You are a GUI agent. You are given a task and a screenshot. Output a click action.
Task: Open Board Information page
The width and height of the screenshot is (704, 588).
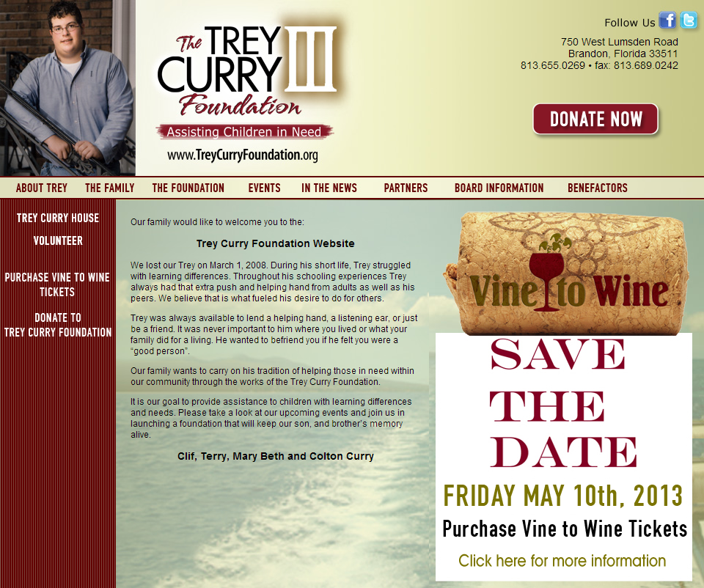coord(499,188)
